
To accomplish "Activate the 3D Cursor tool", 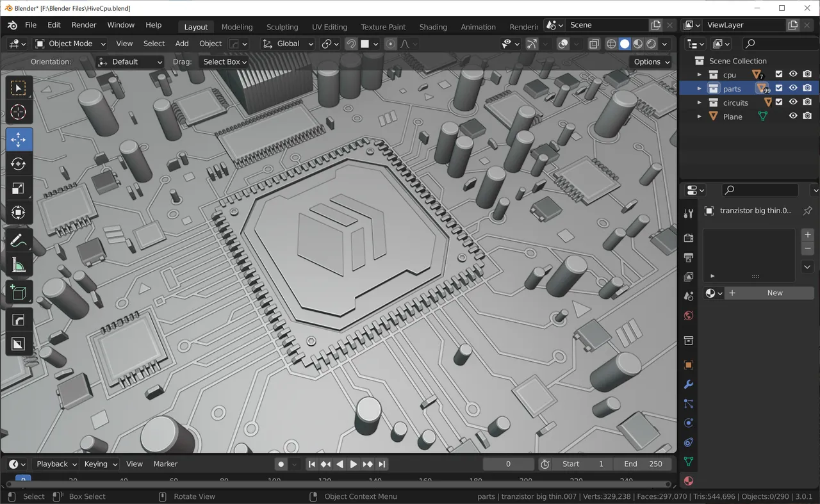I will [x=19, y=112].
